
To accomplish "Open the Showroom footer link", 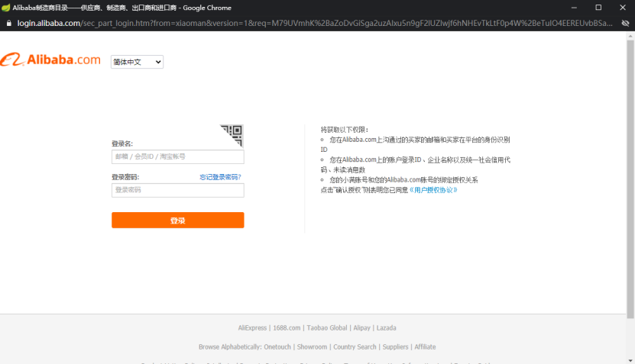I will coord(312,346).
